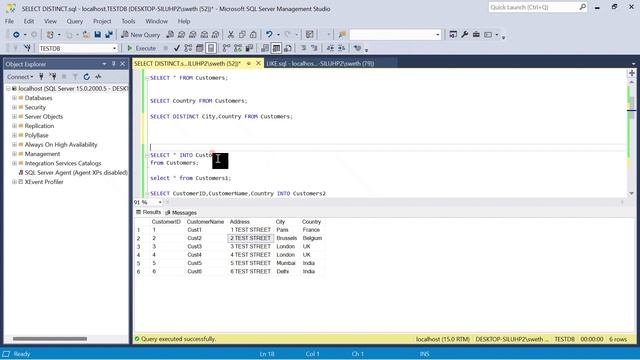This screenshot has height=360, width=640.
Task: Open the Connect dropdown in Object Explorer
Action: [x=20, y=77]
